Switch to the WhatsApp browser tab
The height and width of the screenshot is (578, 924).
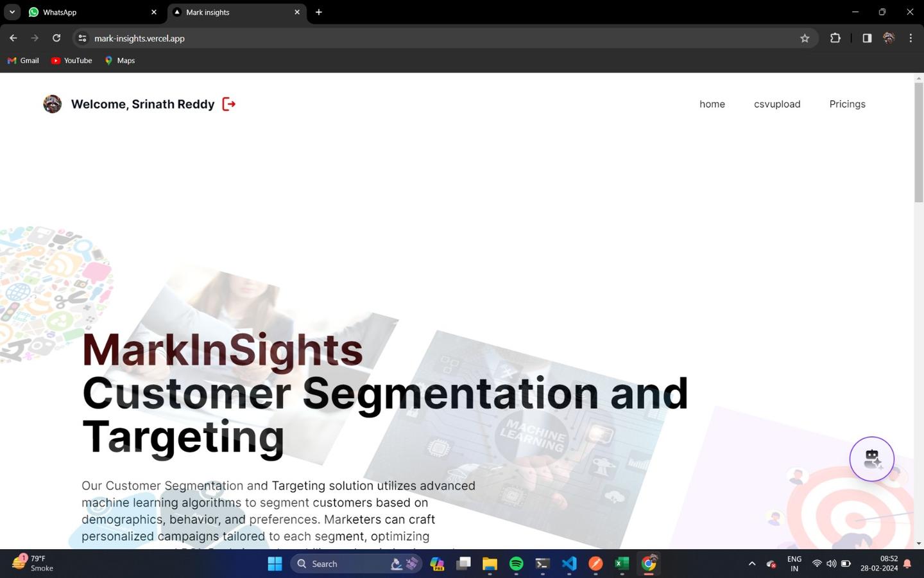click(93, 12)
